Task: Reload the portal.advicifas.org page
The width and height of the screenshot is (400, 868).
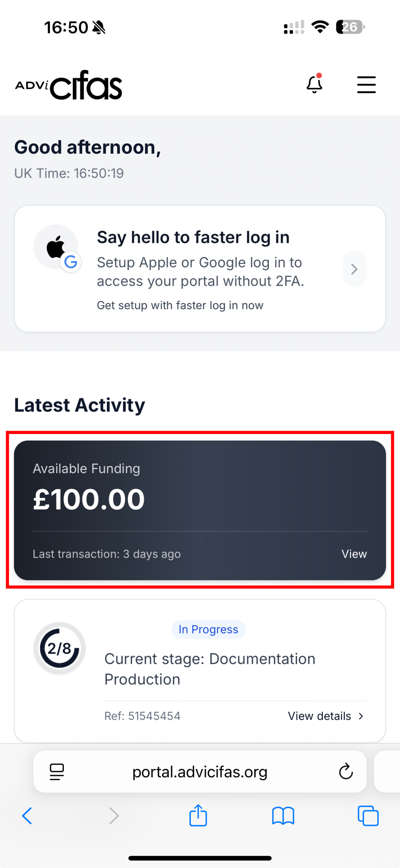Action: [346, 772]
